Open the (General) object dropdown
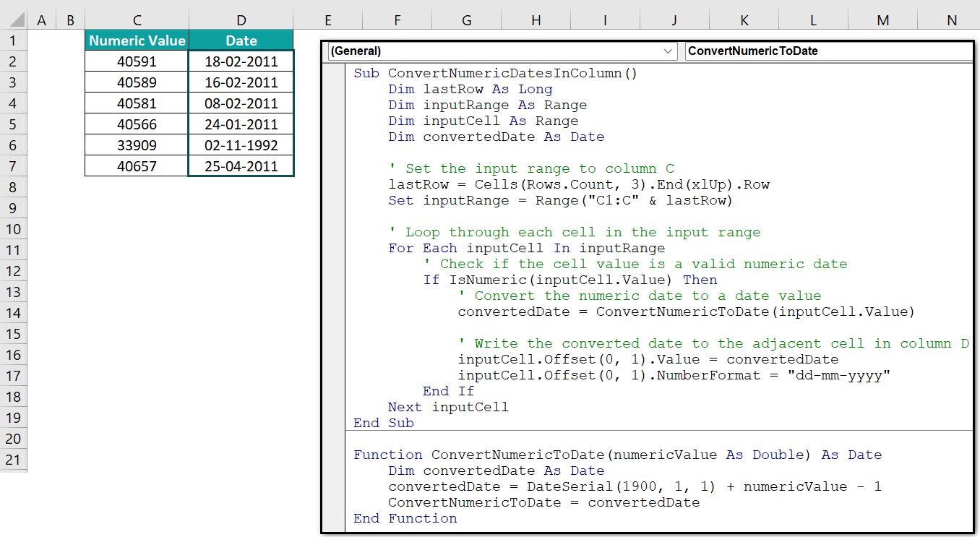980x537 pixels. point(502,51)
